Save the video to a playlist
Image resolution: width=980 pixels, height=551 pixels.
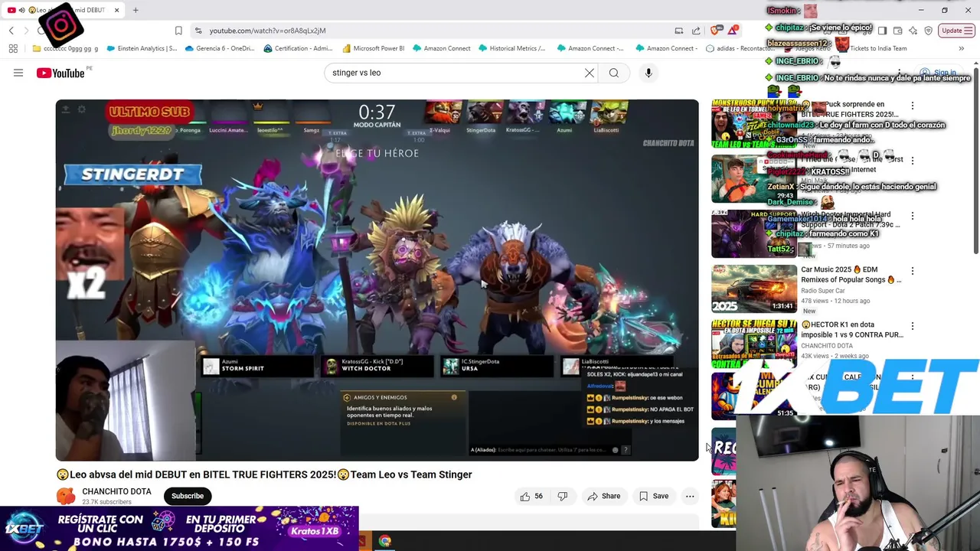tap(654, 496)
